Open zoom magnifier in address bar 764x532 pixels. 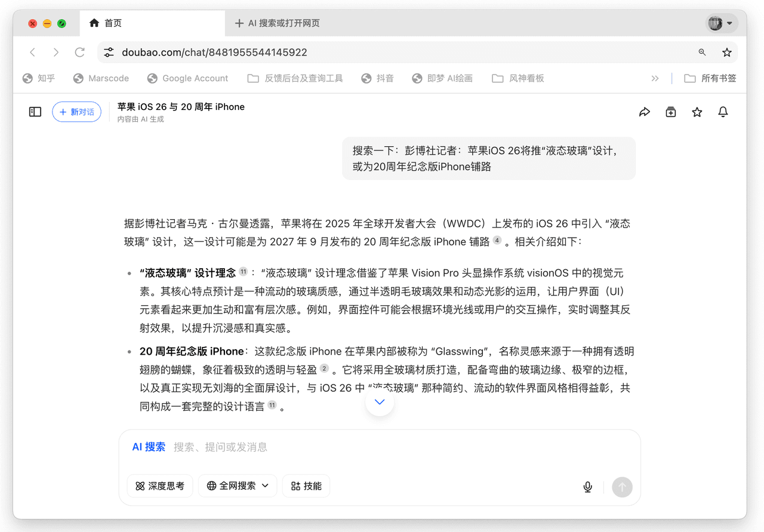point(702,53)
